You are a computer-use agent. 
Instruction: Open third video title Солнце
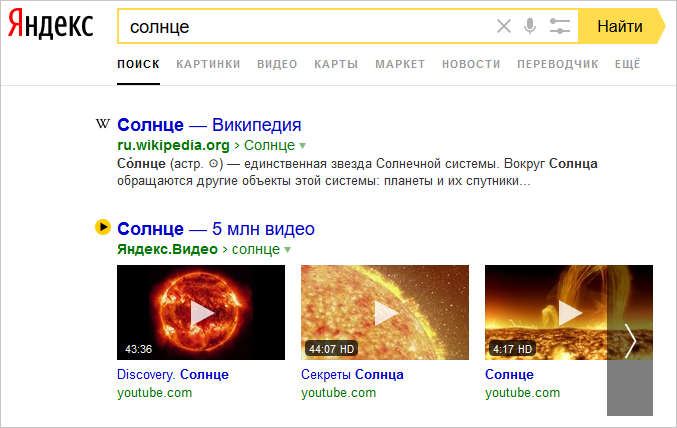pos(509,374)
